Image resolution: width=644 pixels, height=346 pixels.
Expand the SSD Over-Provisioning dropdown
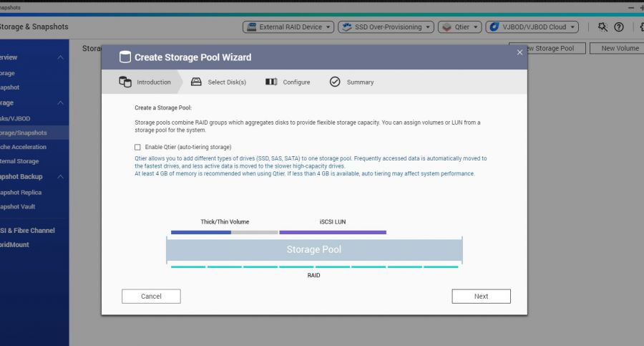(386, 27)
